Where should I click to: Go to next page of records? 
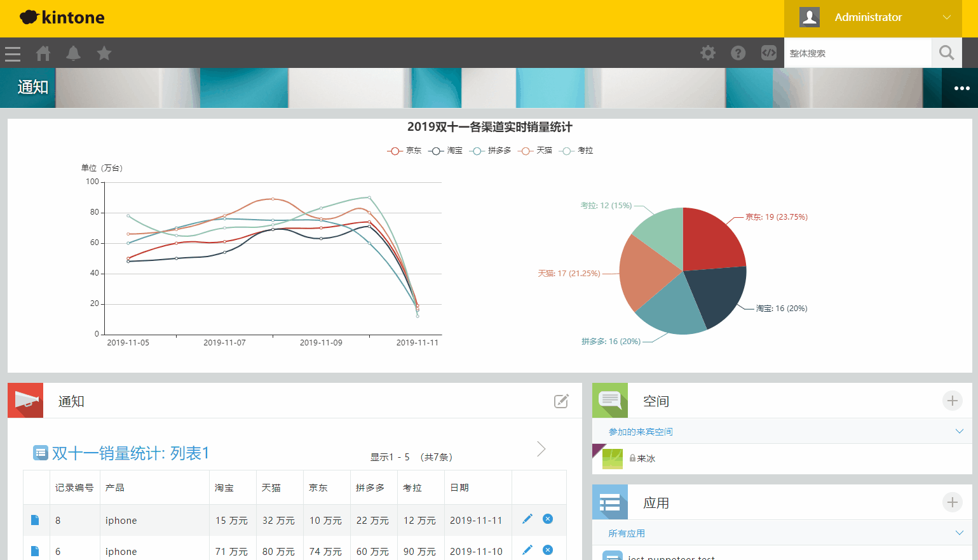[x=541, y=450]
